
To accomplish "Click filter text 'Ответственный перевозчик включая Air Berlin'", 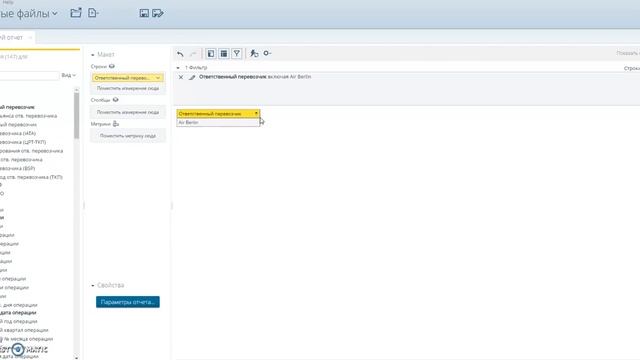I will [x=255, y=77].
